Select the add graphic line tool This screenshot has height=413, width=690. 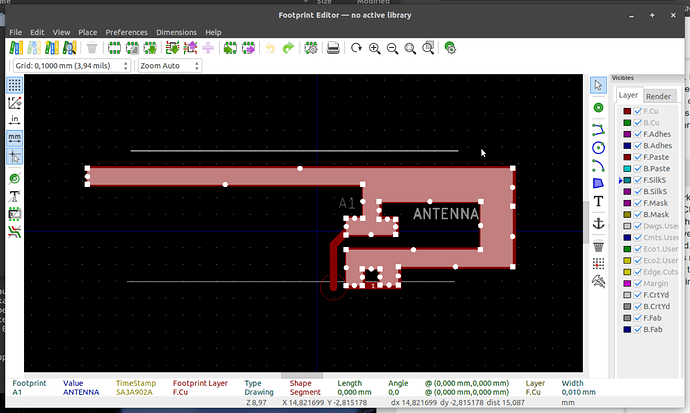click(x=598, y=130)
